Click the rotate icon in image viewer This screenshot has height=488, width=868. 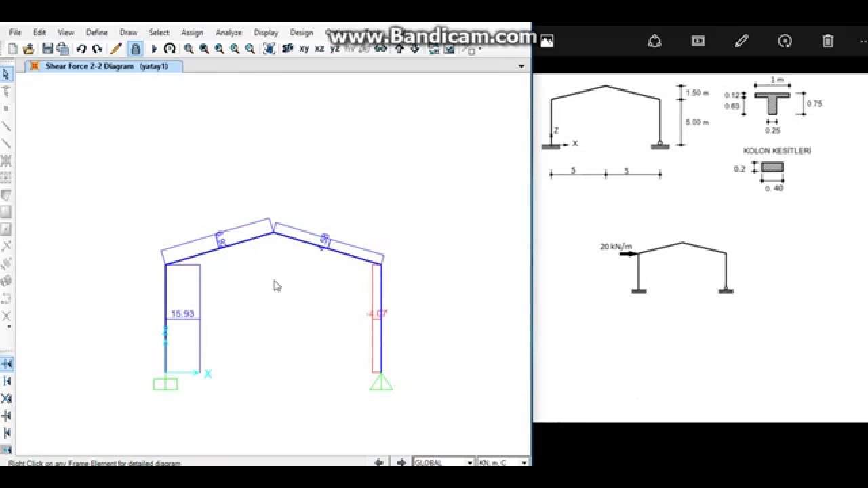(x=785, y=41)
